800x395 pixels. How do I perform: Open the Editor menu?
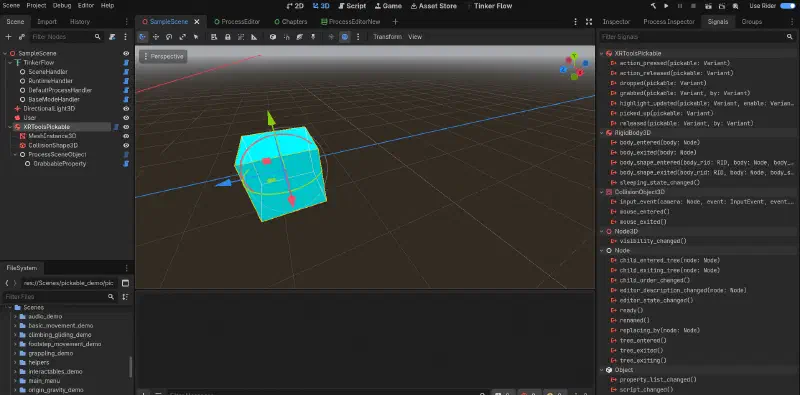86,6
